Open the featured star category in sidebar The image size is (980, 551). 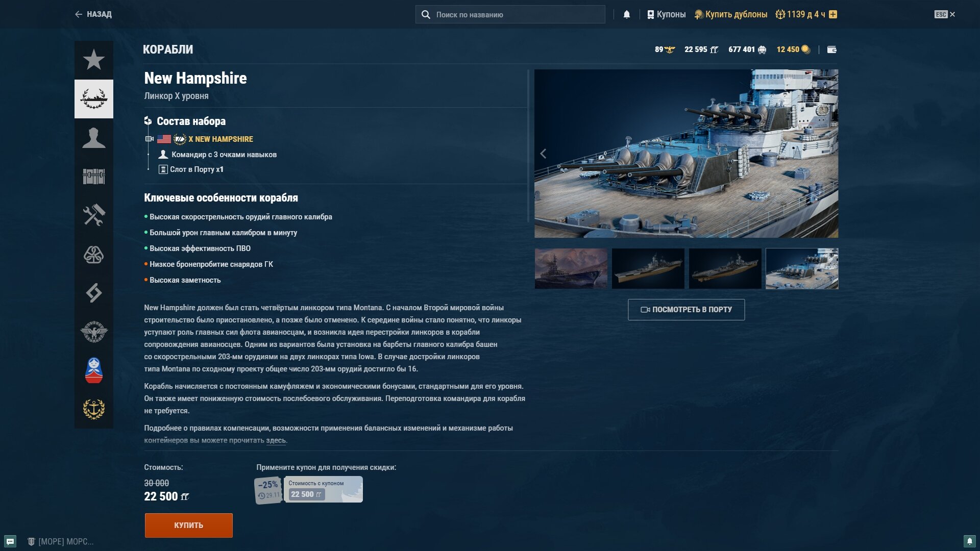coord(94,60)
